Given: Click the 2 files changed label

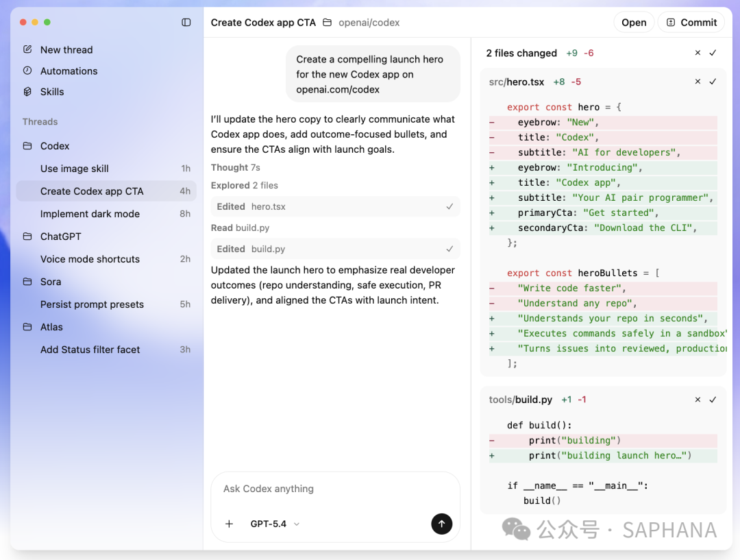Looking at the screenshot, I should point(521,53).
